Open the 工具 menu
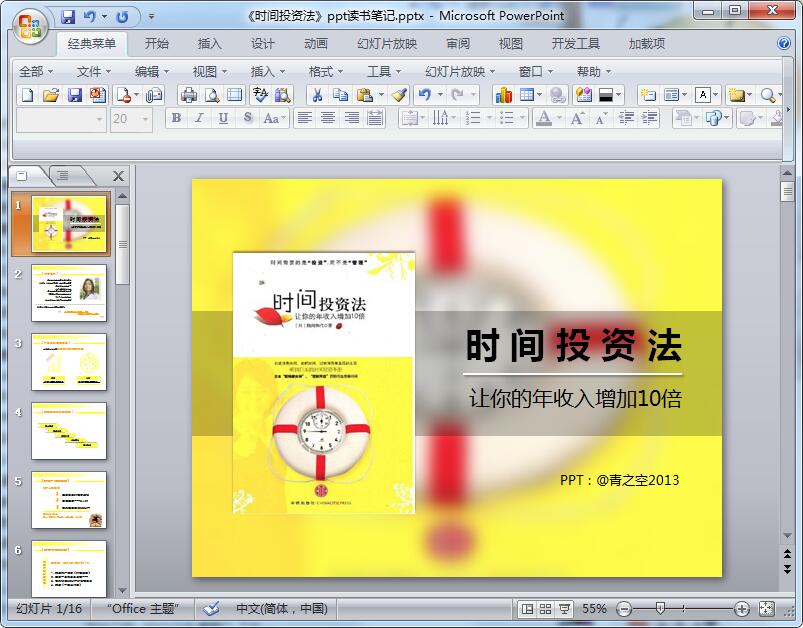The height and width of the screenshot is (628, 803). point(384,72)
